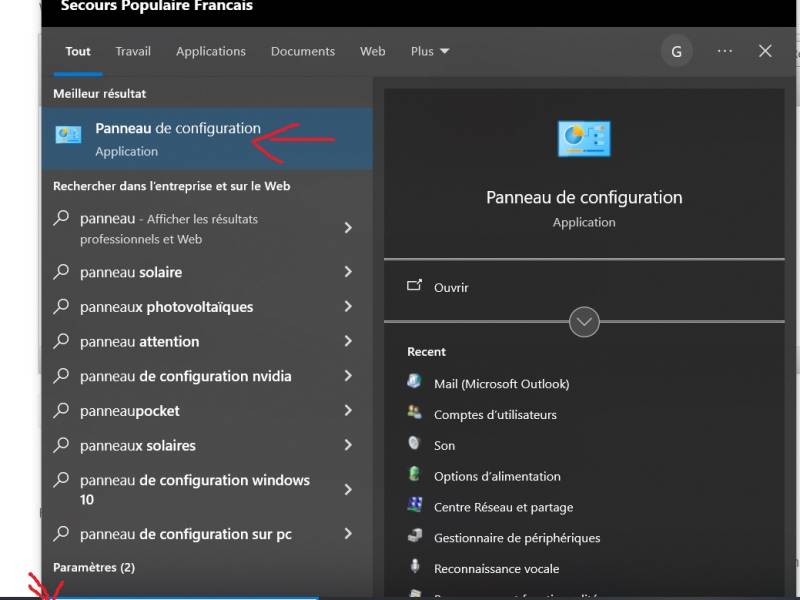Click magnifier icon beside 'panneau de configuration sur pc'
This screenshot has width=800, height=600.
click(x=61, y=533)
